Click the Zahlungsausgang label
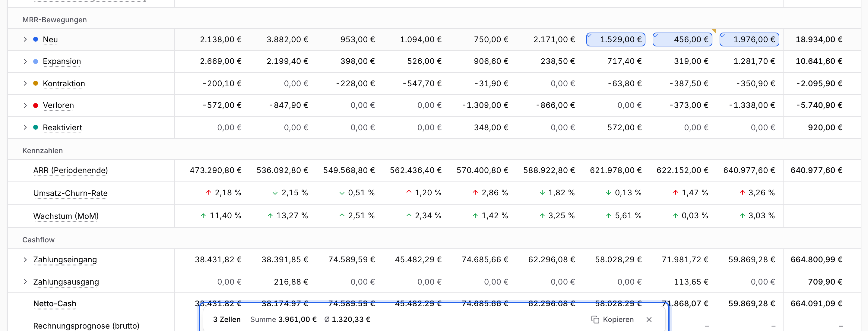 [66, 282]
